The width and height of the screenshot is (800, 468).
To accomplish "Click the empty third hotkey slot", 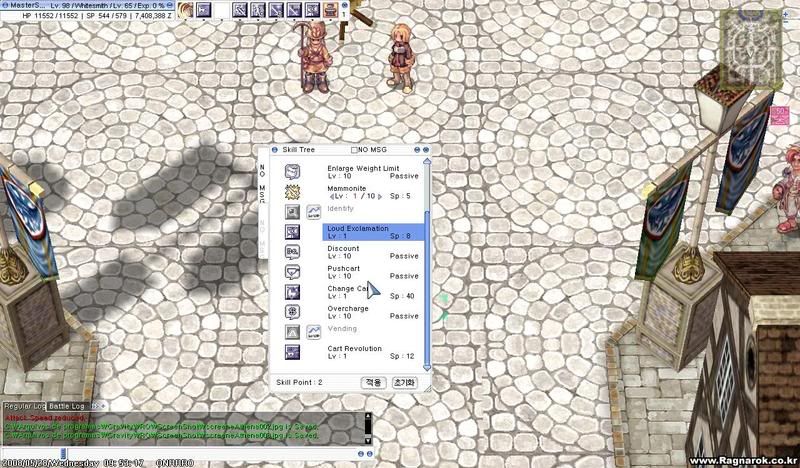I will click(x=221, y=10).
